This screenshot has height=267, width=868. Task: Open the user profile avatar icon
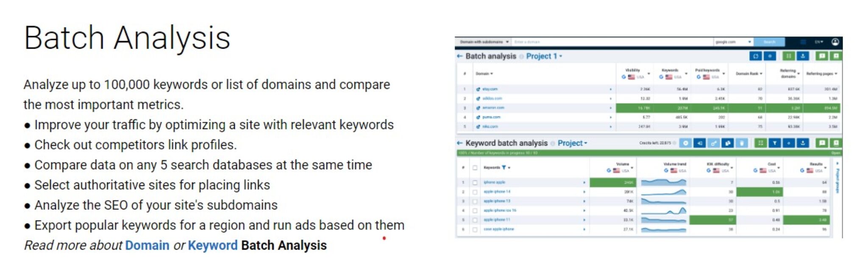pyautogui.click(x=835, y=42)
